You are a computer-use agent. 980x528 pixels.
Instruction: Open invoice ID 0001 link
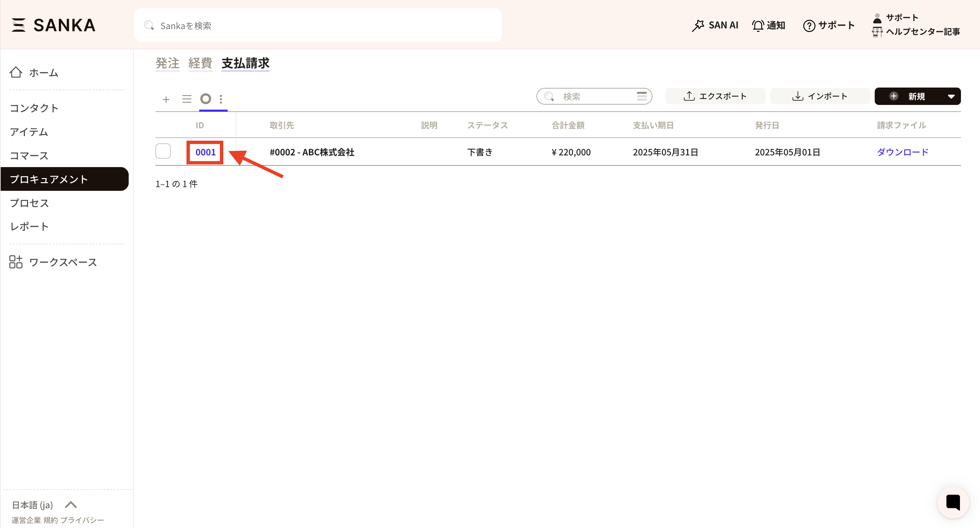click(x=206, y=152)
